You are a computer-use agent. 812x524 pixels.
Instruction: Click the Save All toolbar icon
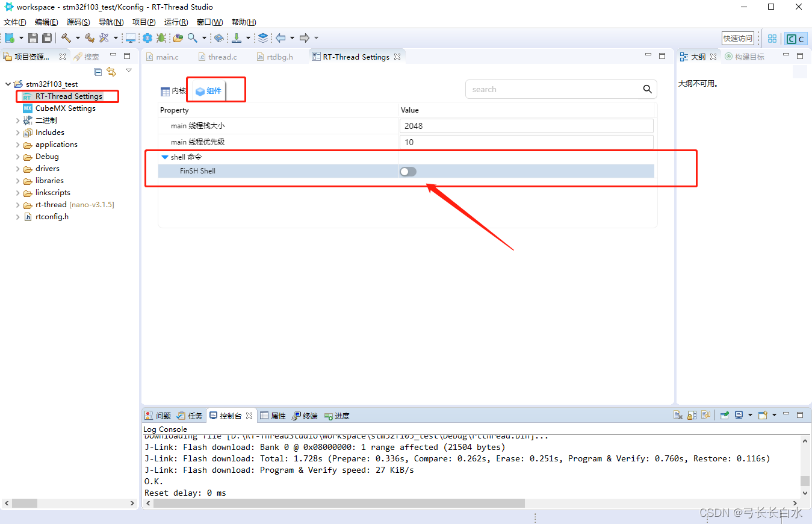coord(46,38)
